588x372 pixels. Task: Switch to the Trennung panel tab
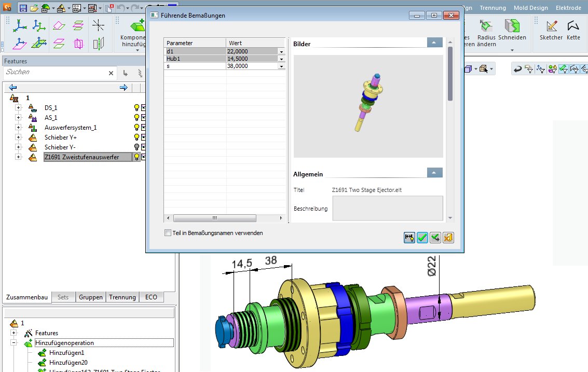point(122,297)
